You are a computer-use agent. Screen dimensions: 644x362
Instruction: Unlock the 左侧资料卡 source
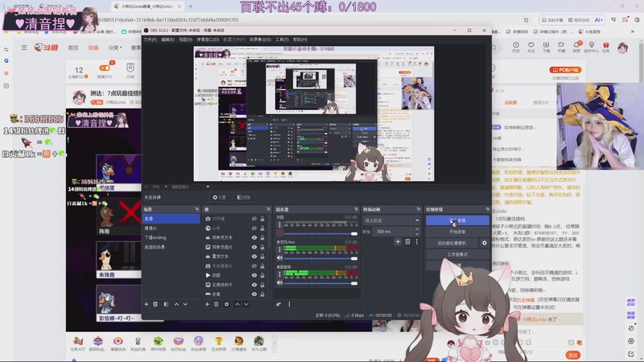point(262,285)
